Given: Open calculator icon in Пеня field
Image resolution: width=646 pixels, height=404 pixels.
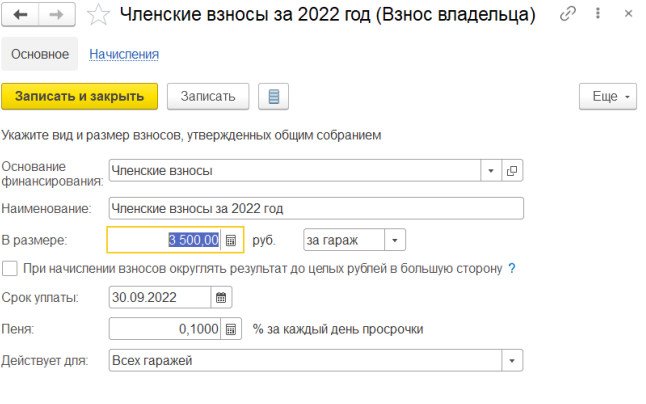Looking at the screenshot, I should [231, 329].
